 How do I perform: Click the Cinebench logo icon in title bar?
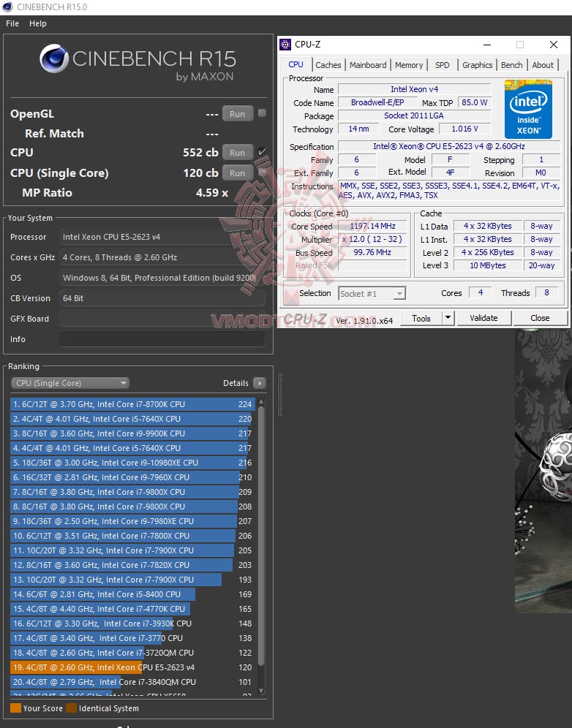(x=7, y=7)
